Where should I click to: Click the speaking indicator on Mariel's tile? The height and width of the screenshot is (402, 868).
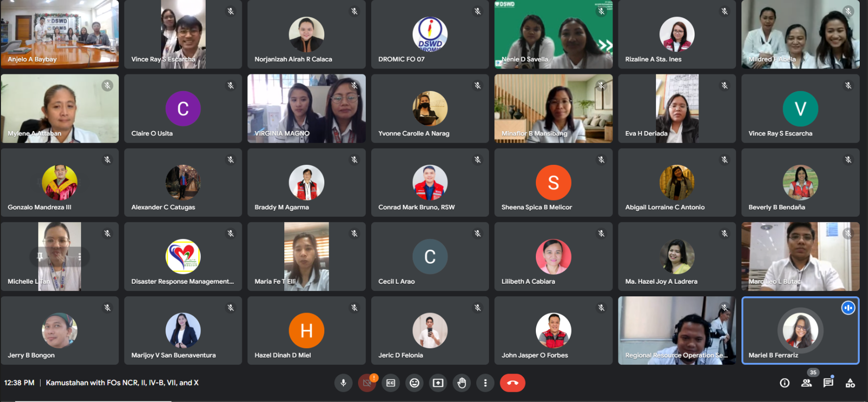848,308
